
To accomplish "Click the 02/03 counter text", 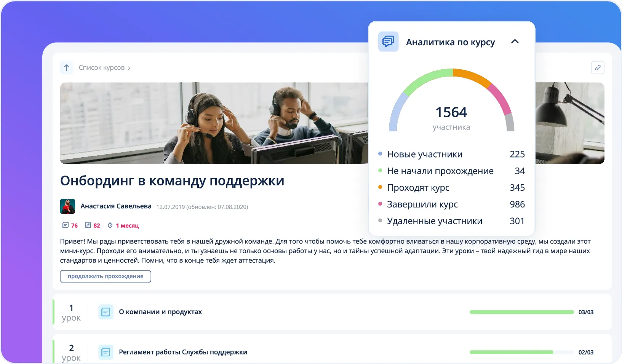I will [x=586, y=353].
